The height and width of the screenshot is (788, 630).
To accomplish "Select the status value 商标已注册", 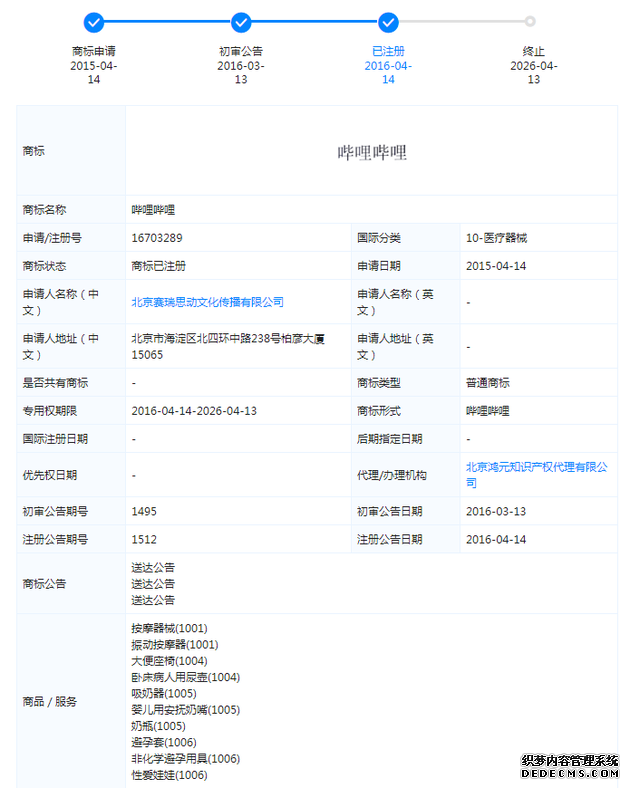I will (x=158, y=266).
